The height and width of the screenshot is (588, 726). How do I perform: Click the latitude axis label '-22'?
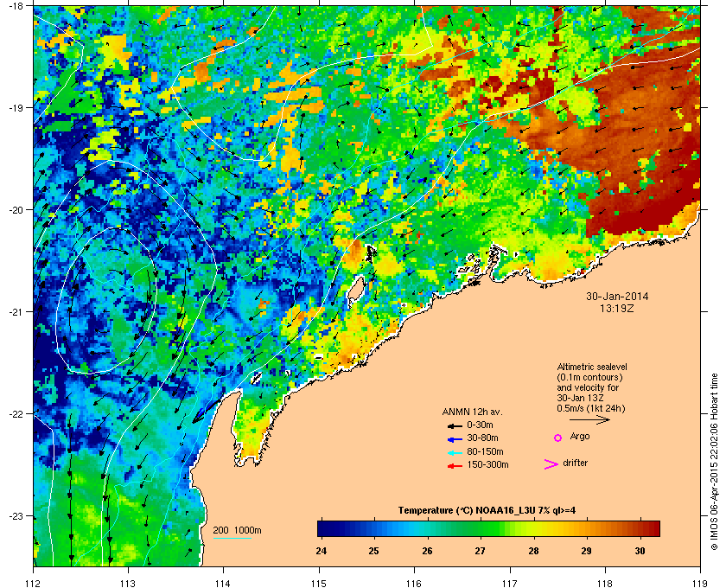[16, 414]
